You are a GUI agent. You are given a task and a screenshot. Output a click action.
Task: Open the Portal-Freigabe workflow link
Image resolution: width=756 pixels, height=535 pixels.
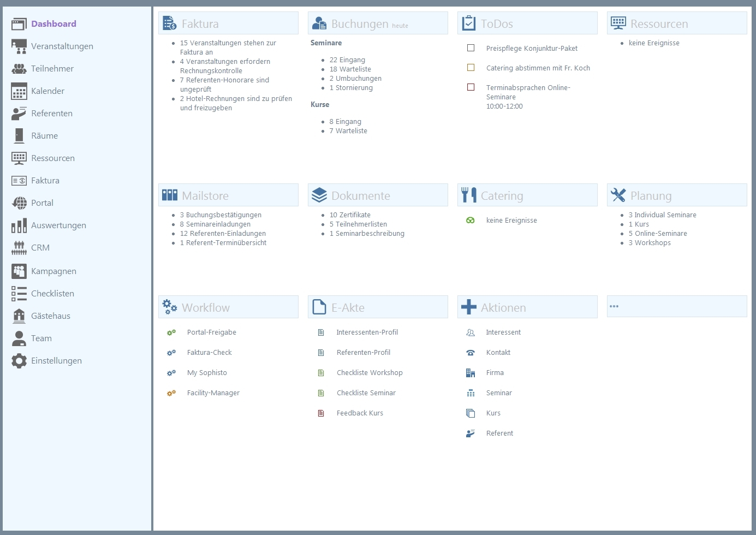(x=212, y=332)
